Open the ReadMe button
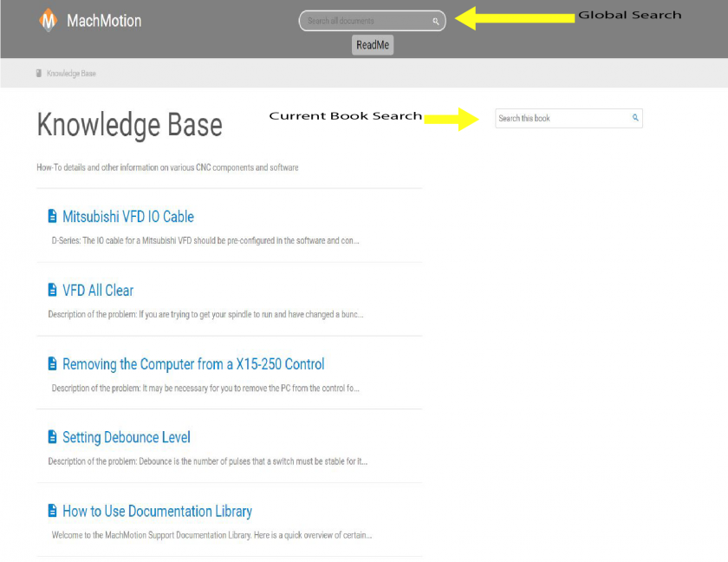Image resolution: width=728 pixels, height=562 pixels. pos(373,45)
